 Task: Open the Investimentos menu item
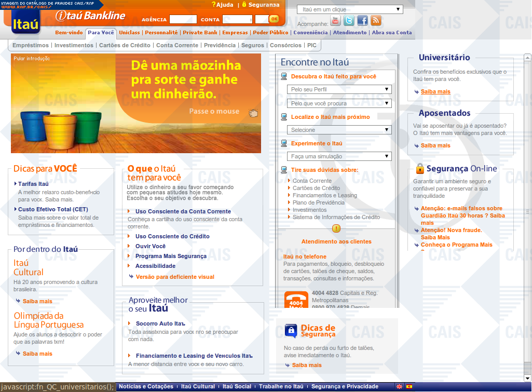point(74,45)
